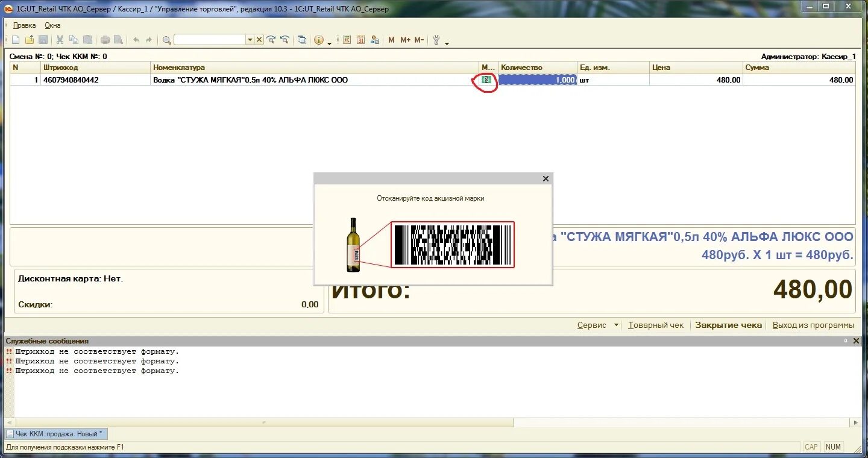
Task: Click the Open file folder icon
Action: 30,40
